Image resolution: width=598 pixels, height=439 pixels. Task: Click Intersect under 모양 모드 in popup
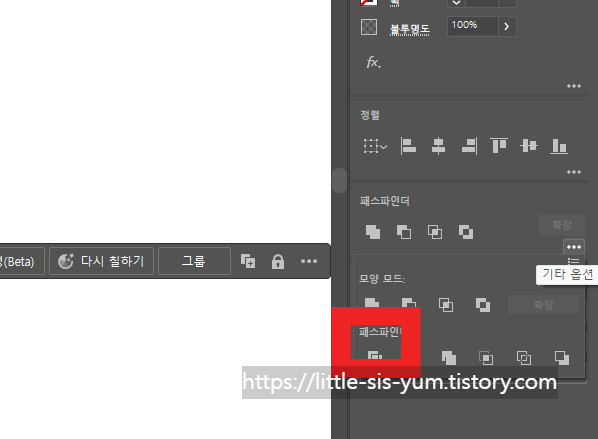446,305
